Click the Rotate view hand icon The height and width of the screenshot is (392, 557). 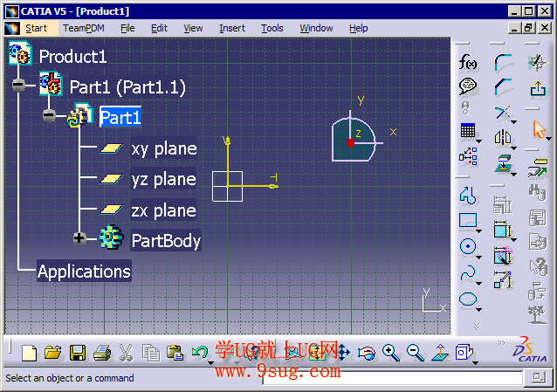pos(367,354)
